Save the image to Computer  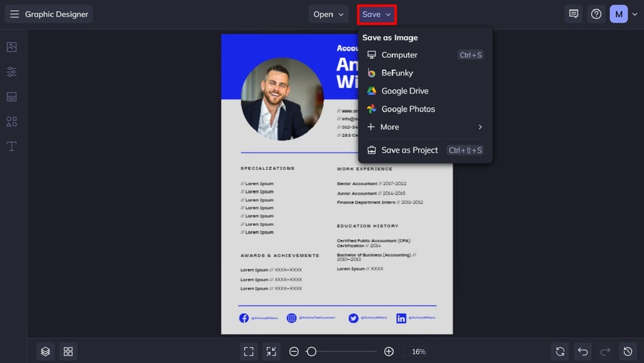pos(425,55)
